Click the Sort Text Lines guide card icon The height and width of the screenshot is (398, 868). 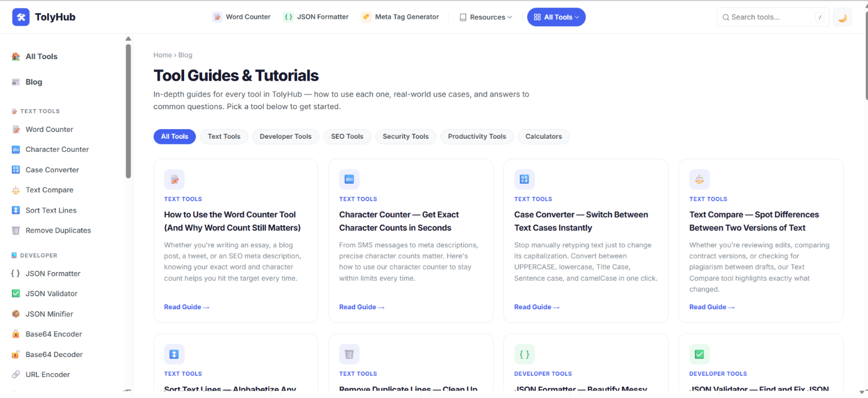[174, 354]
